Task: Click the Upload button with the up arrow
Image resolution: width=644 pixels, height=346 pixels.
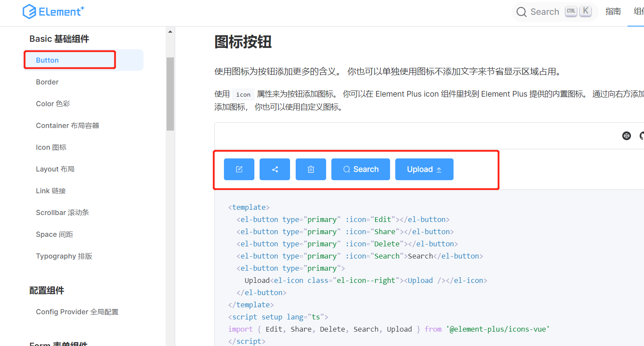Action: (424, 169)
